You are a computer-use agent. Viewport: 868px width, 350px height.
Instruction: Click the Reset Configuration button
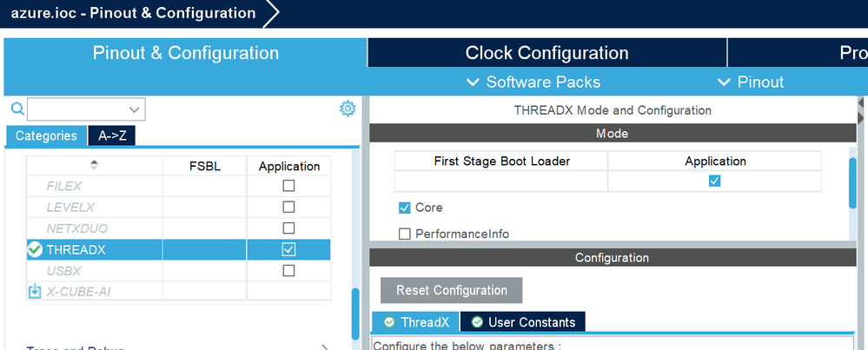point(451,290)
